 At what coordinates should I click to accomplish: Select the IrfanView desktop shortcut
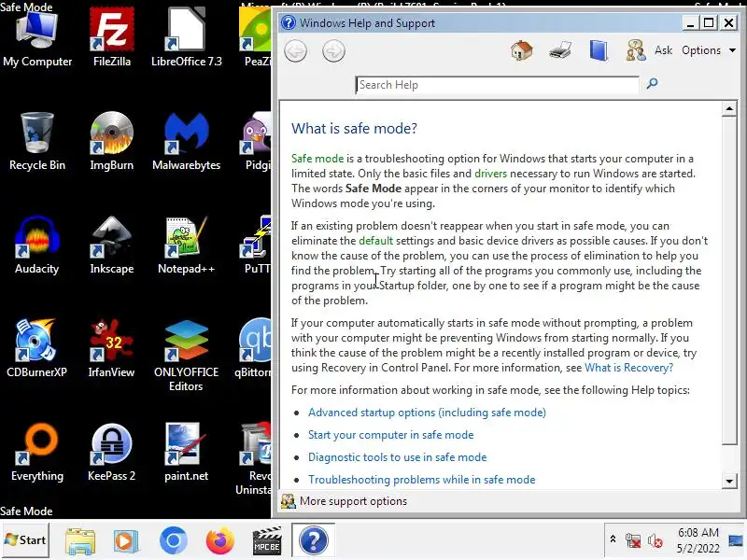click(x=112, y=348)
